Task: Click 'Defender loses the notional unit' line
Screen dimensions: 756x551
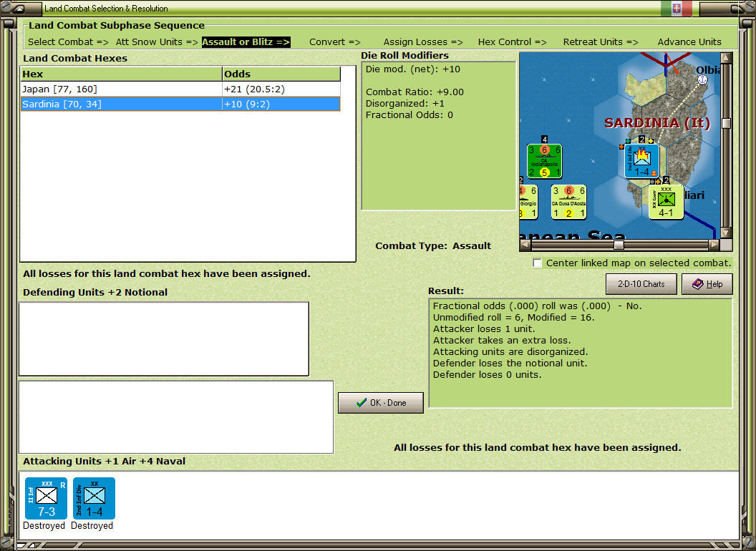Action: (x=510, y=364)
